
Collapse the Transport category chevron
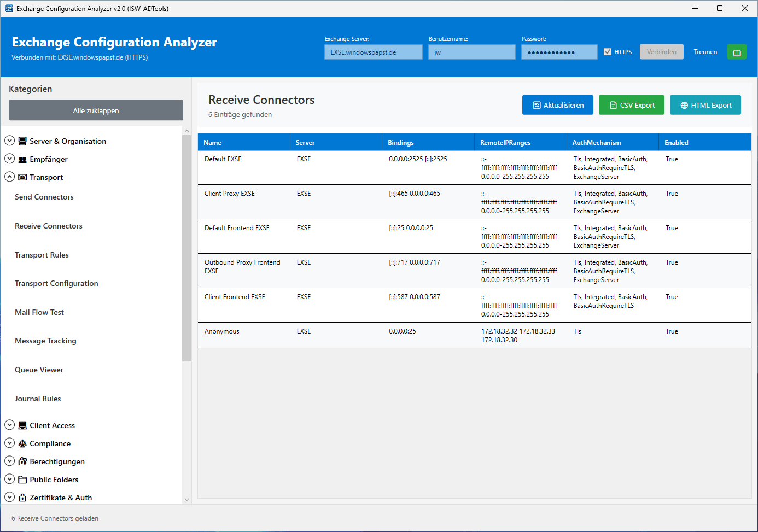(x=9, y=177)
